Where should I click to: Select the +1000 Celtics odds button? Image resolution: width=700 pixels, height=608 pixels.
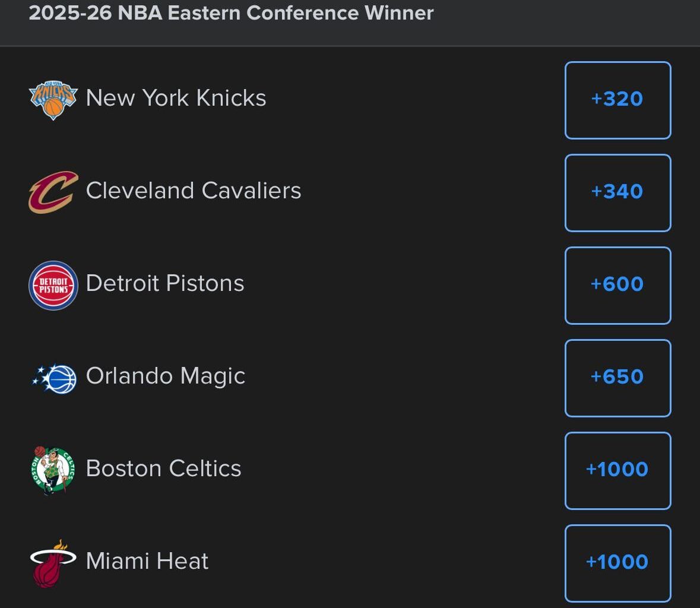click(617, 470)
